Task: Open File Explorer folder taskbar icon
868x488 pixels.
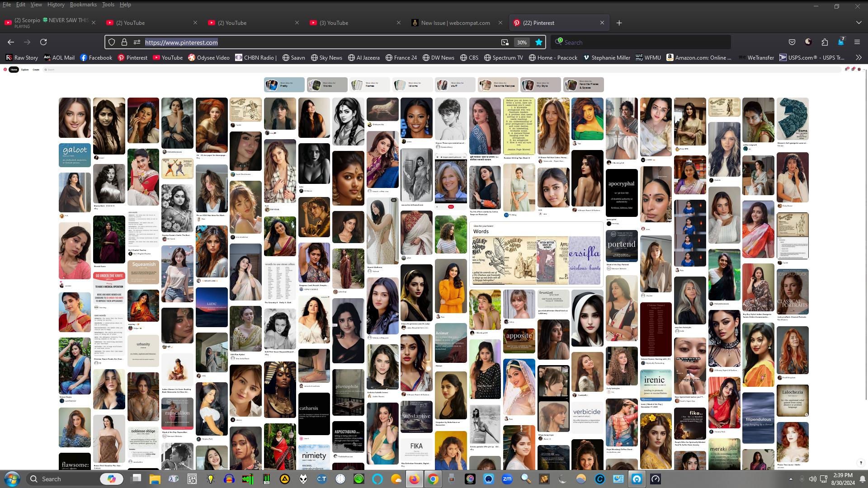Action: 155,479
